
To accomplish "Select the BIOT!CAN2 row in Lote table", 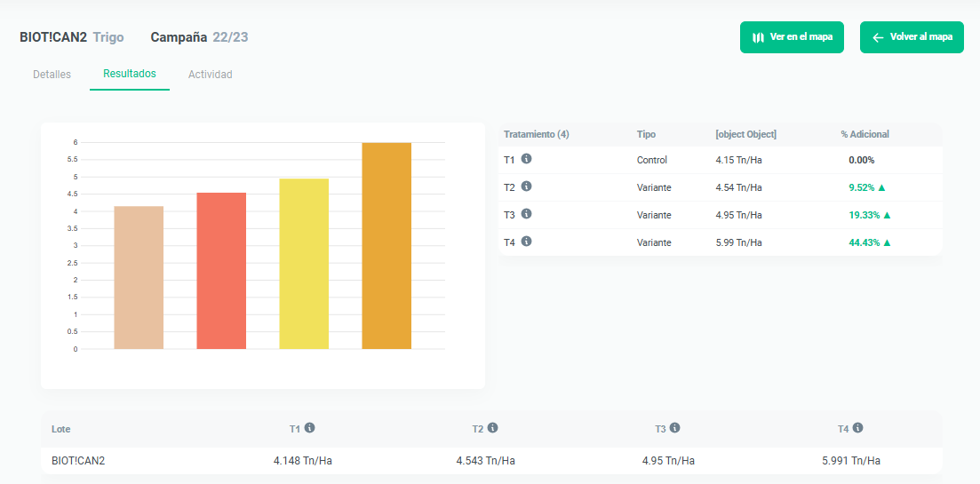I will click(78, 461).
